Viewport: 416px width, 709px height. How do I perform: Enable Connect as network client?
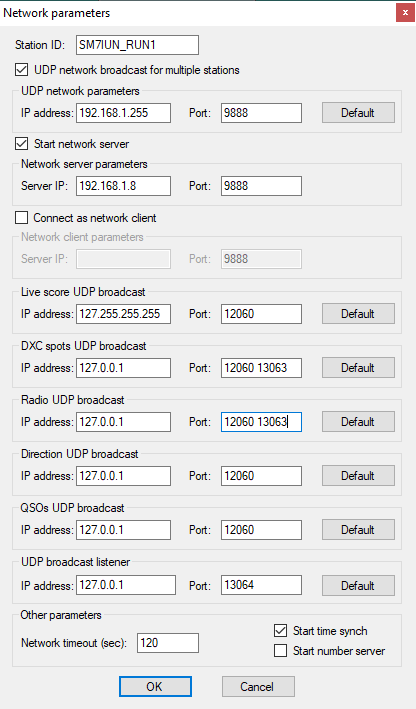click(21, 217)
